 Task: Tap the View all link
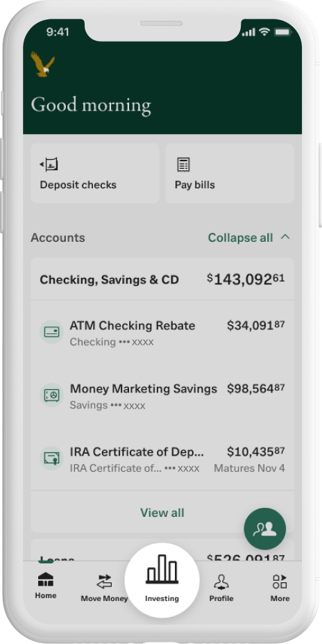point(162,513)
